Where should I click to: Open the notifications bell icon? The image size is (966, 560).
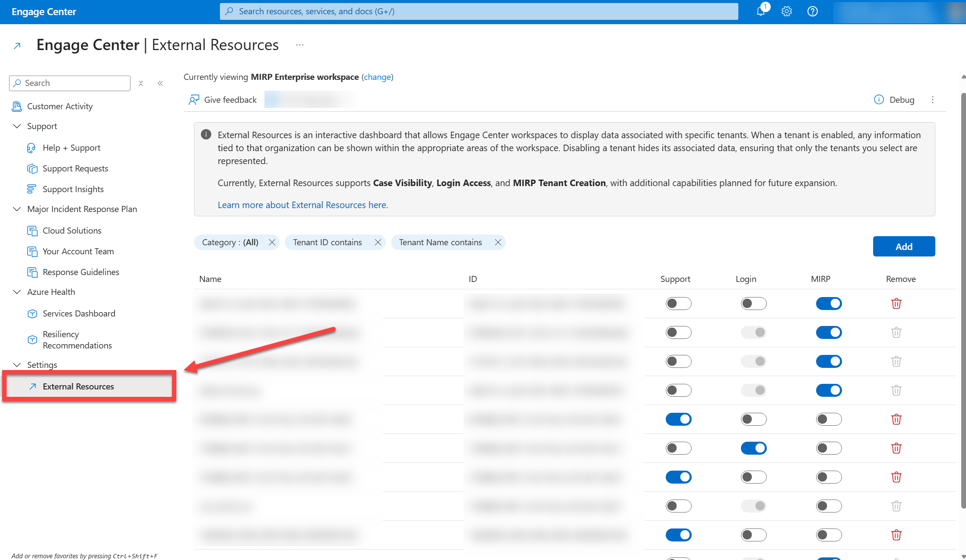(x=761, y=12)
